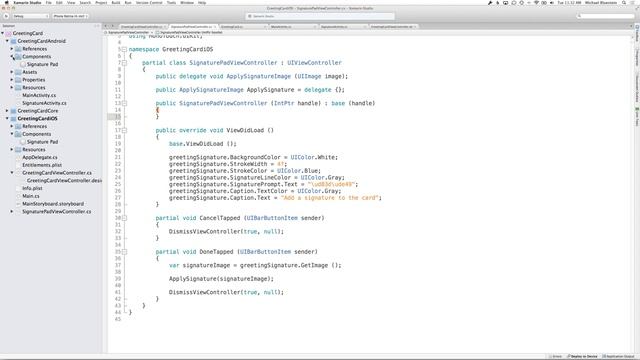Click the search field at toolbar right
Viewport: 640px width, 360px height.
click(605, 16)
